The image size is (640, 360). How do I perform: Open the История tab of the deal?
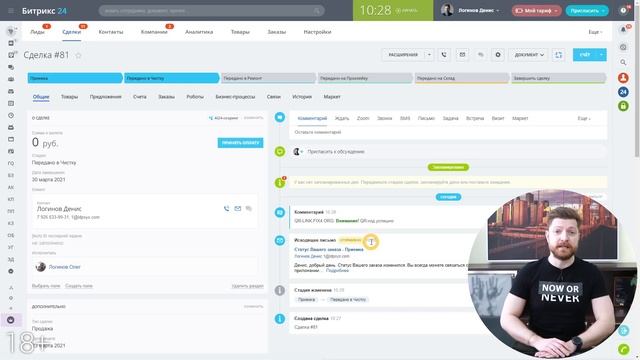tap(302, 97)
